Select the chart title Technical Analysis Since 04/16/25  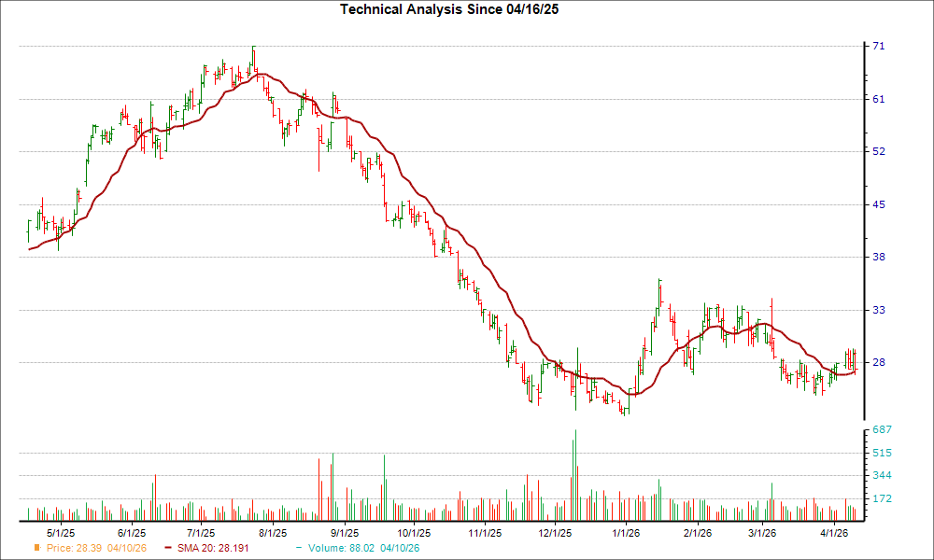449,11
